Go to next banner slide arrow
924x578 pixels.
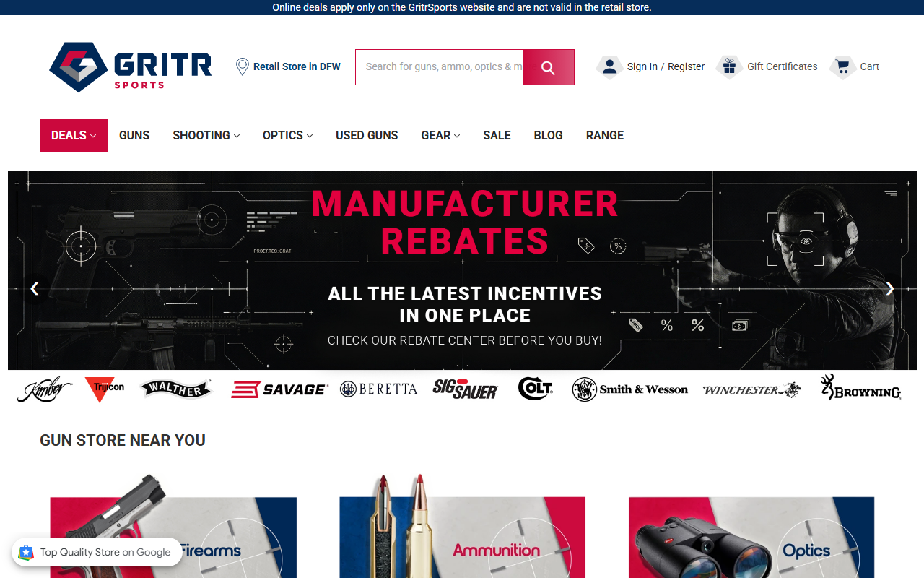(x=890, y=289)
